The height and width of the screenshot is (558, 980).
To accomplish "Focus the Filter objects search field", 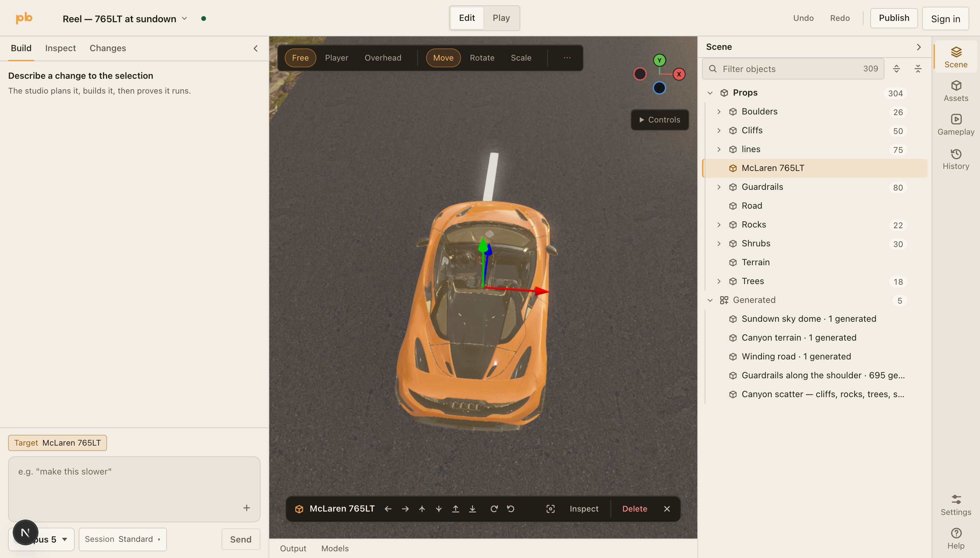I will pyautogui.click(x=793, y=69).
